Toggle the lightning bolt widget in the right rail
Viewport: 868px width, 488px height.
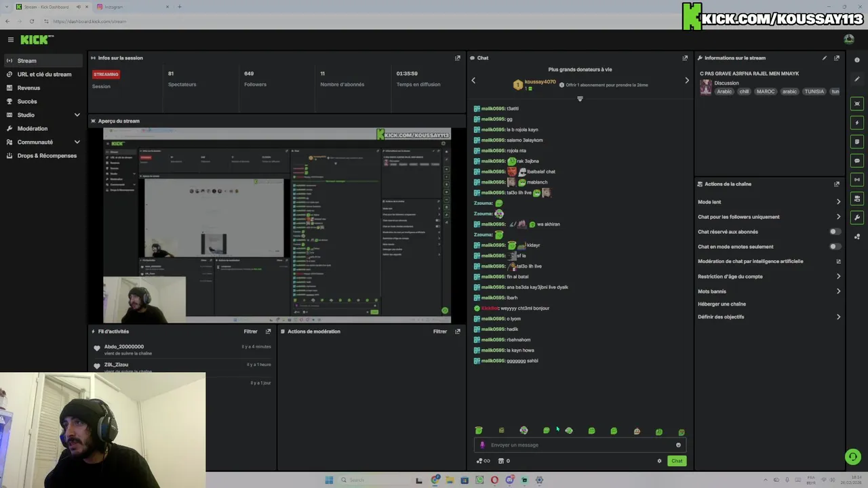(x=857, y=123)
